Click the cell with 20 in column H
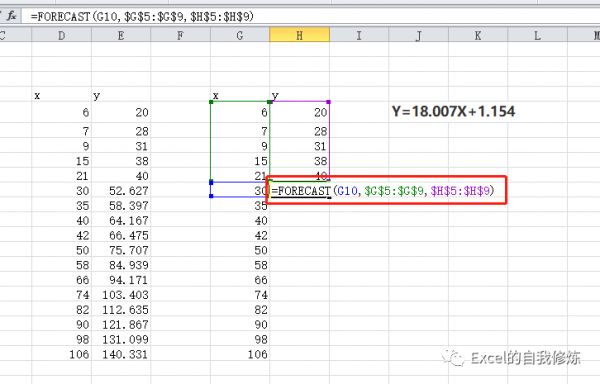Viewport: 600px width, 384px height. [x=300, y=112]
